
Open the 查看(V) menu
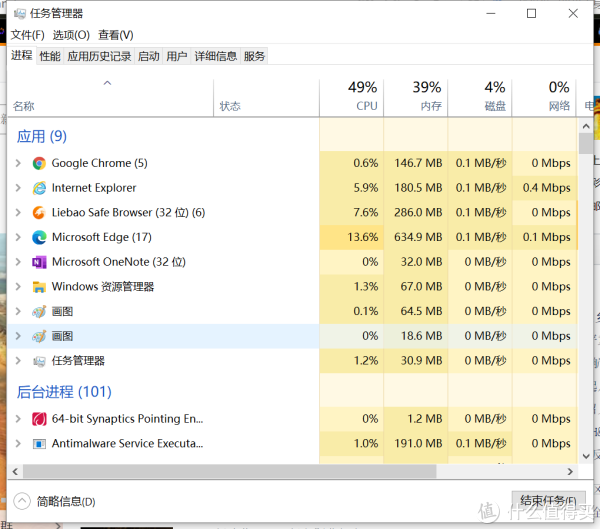116,35
